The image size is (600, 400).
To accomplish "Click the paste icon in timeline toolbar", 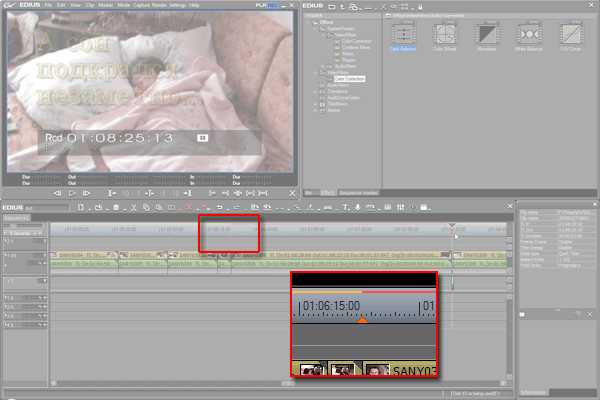I will pos(159,207).
